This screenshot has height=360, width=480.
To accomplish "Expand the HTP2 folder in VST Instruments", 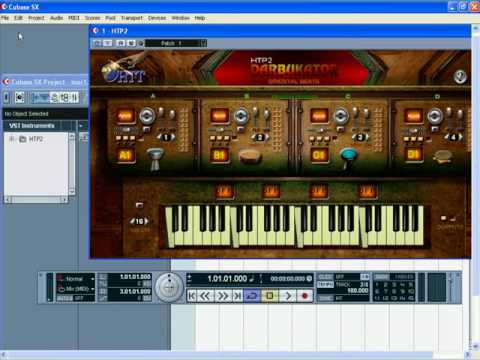I will 12,139.
